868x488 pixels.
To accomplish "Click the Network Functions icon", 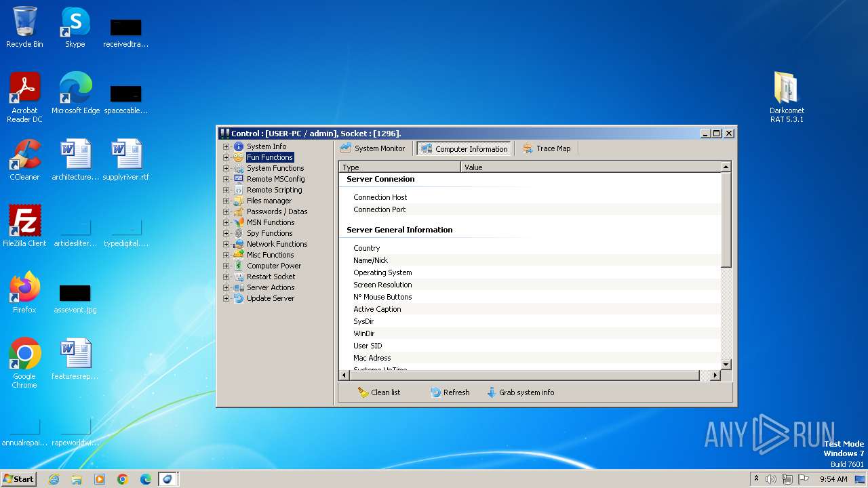I will pyautogui.click(x=239, y=244).
